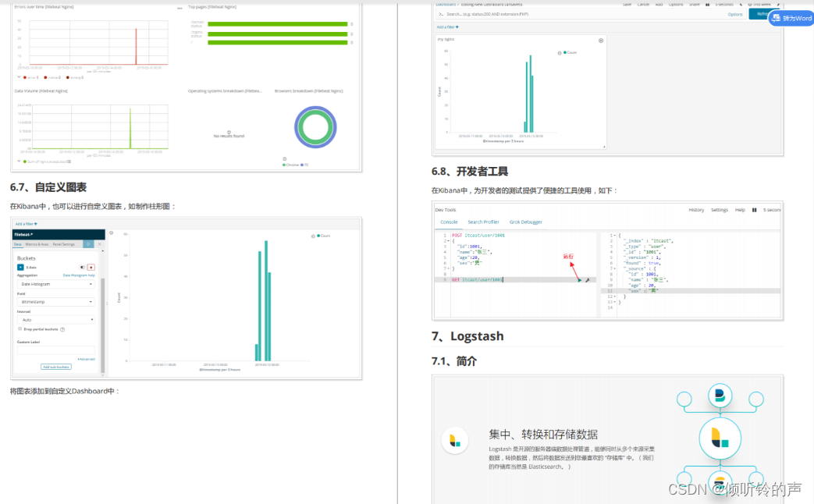
Task: Collapse line 1 fold arrow in response pane
Action: click(x=615, y=235)
